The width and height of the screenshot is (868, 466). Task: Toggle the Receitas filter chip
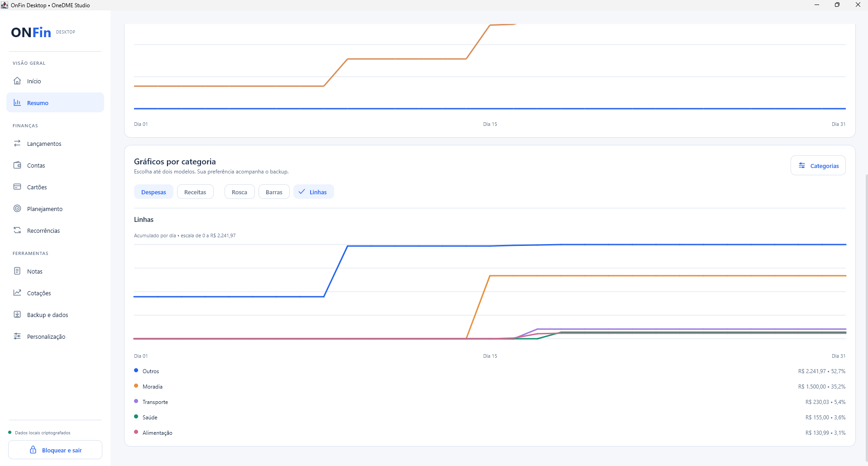pos(195,192)
